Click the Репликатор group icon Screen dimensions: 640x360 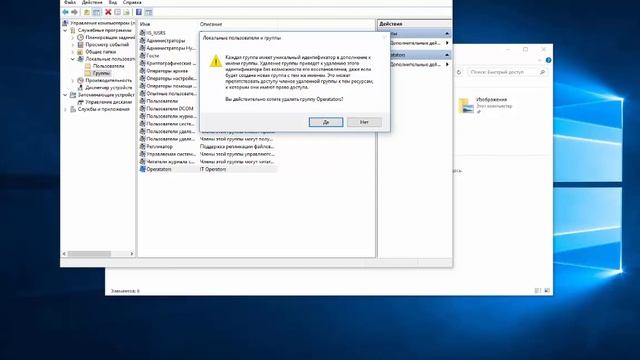[142, 146]
